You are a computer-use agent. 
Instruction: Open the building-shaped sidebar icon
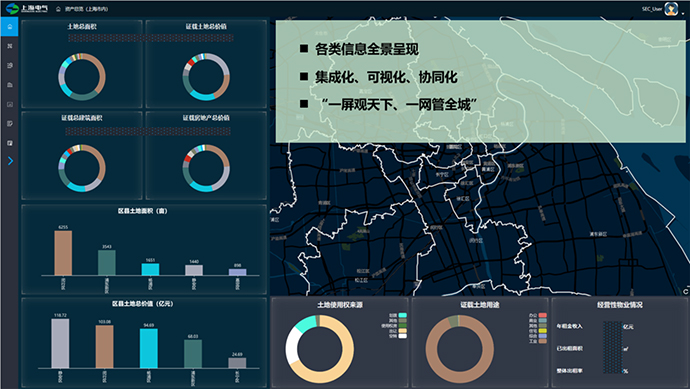coord(10,85)
